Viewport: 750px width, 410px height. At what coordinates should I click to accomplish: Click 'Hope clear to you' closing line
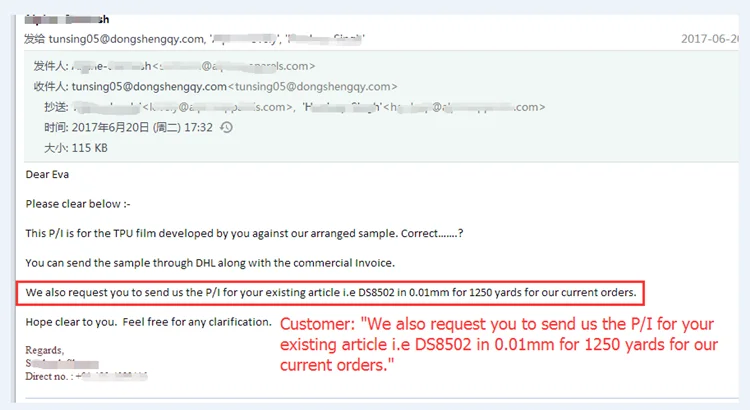[149, 322]
